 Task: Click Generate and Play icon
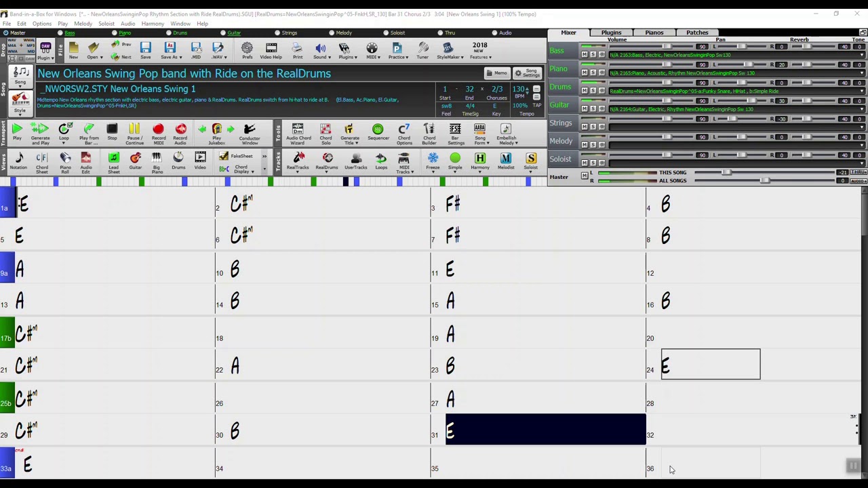point(40,133)
